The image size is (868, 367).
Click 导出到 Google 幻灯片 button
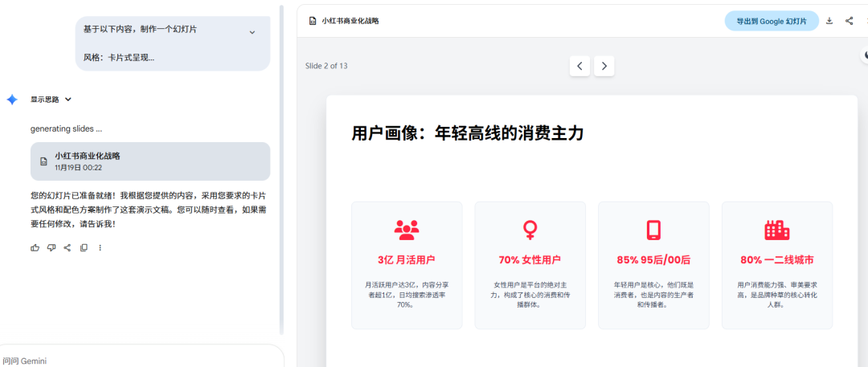771,21
